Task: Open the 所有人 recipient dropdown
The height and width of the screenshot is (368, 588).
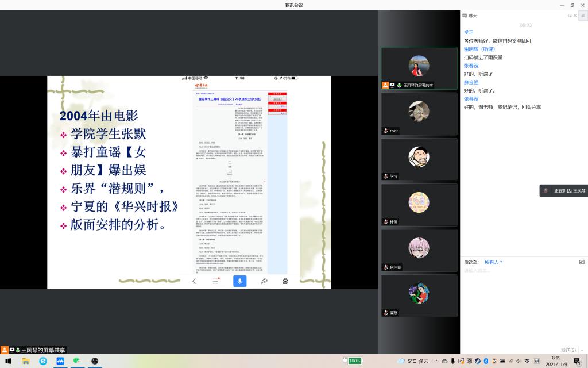Action: pyautogui.click(x=493, y=262)
